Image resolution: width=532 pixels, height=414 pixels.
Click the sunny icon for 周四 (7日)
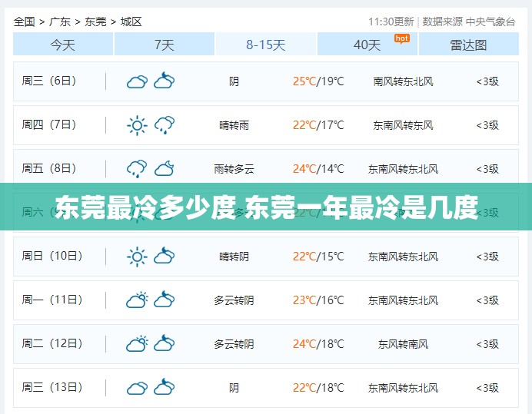point(137,125)
